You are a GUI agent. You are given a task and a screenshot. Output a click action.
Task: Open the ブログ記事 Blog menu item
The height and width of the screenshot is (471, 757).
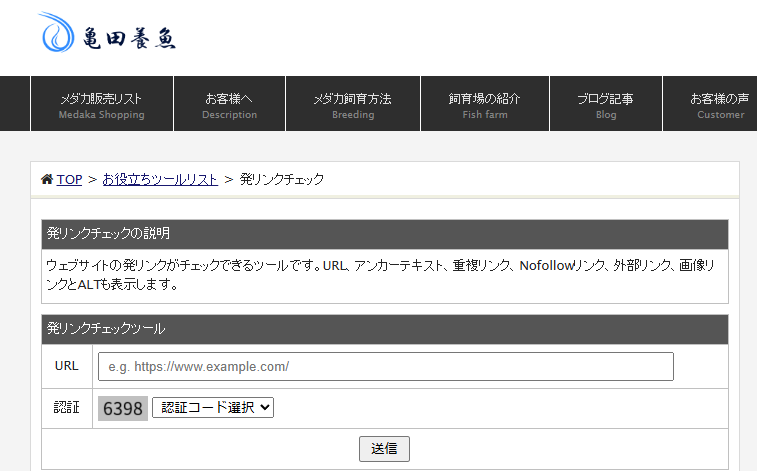[x=605, y=104]
